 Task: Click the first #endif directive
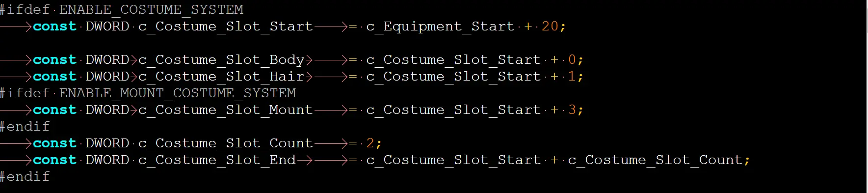click(25, 127)
